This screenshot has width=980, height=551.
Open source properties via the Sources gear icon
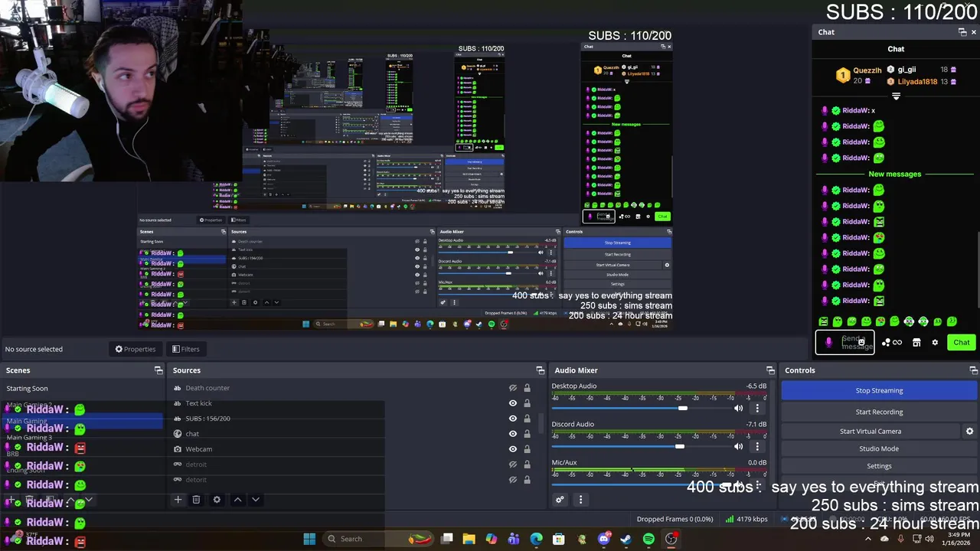click(x=217, y=500)
